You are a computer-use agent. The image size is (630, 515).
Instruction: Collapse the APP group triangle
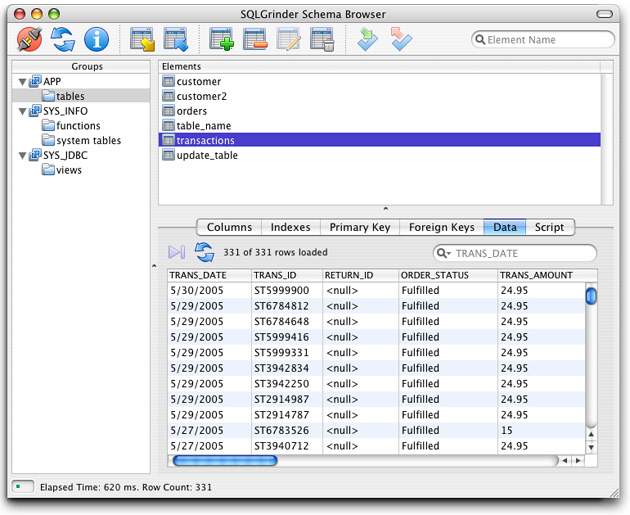(22, 82)
